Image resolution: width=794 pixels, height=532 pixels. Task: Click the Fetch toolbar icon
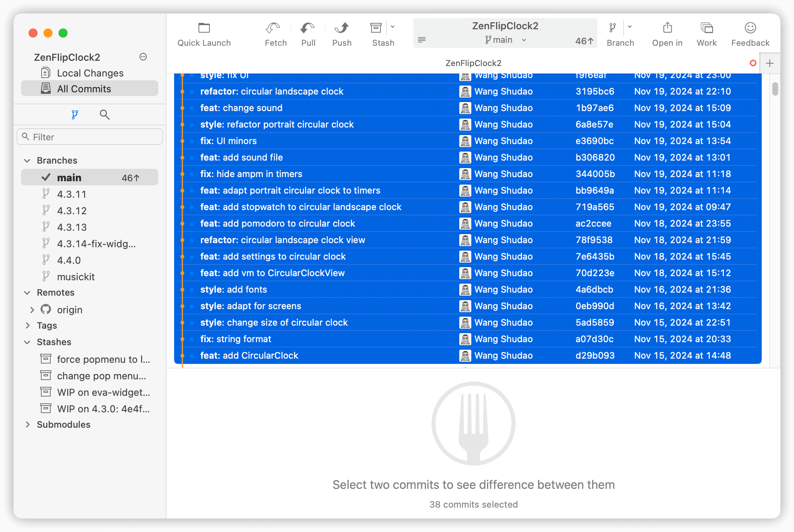pos(273,28)
